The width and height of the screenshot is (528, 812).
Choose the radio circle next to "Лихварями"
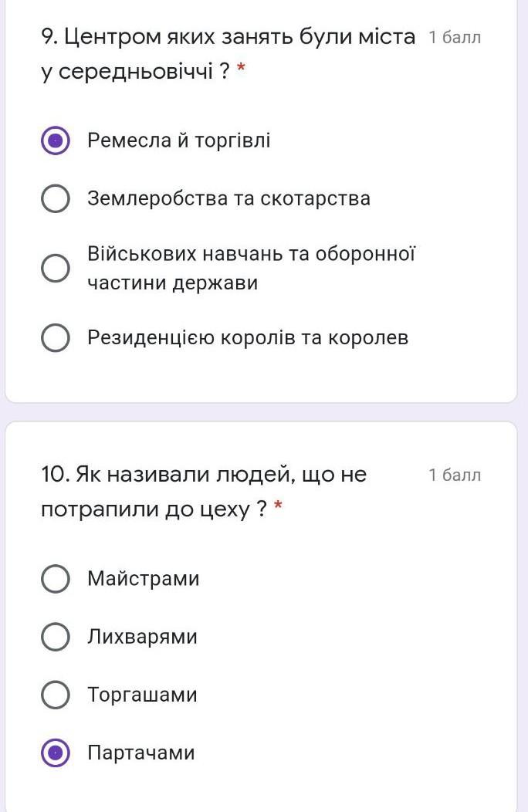tap(56, 637)
